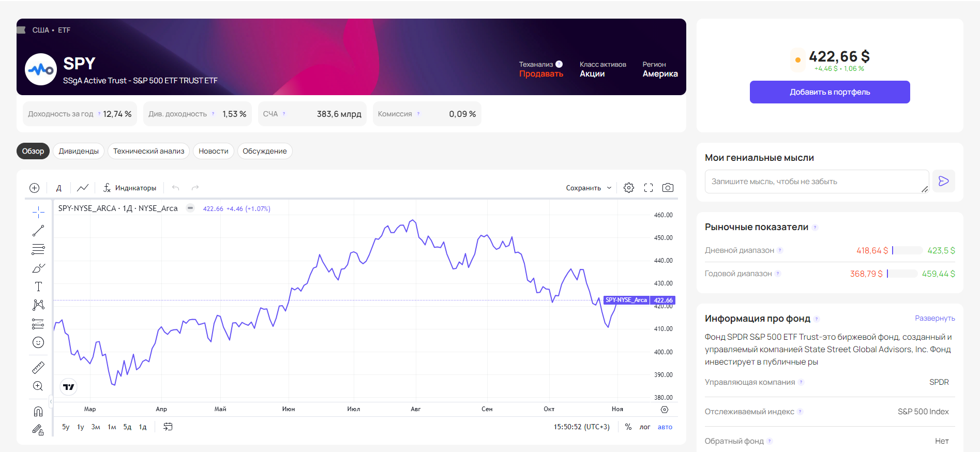Click the go-to-date calendar icon
Image resolution: width=980 pixels, height=452 pixels.
[168, 427]
